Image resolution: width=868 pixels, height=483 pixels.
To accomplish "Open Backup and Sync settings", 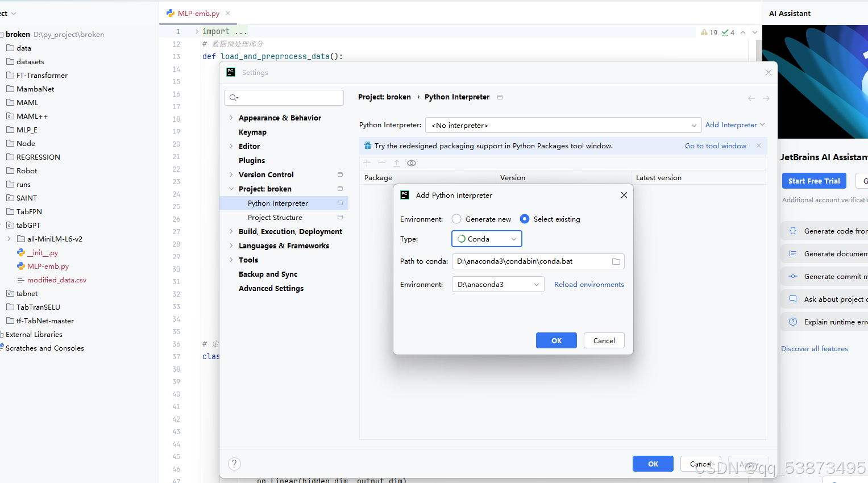I will pyautogui.click(x=268, y=274).
